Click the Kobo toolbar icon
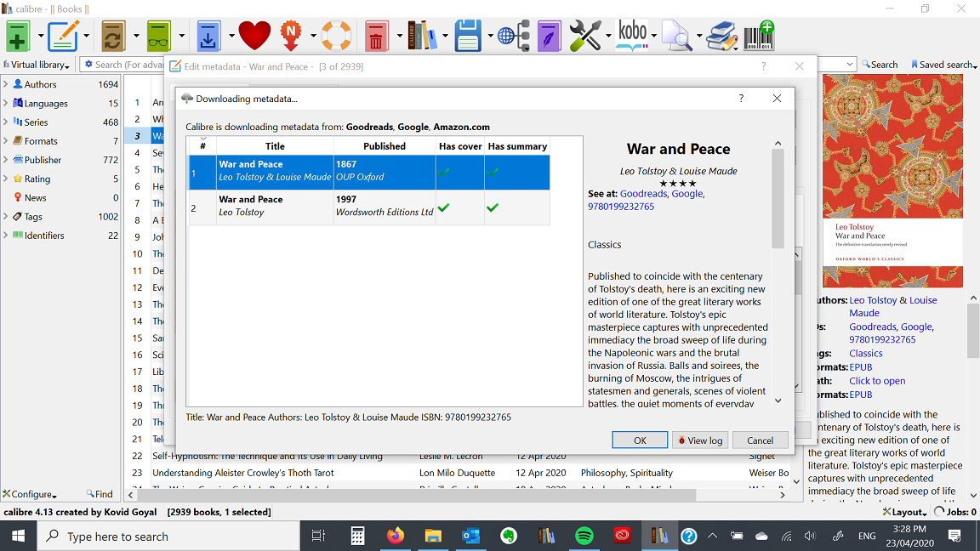 (632, 36)
